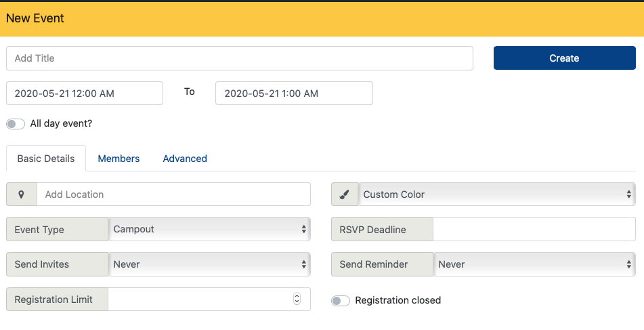This screenshot has height=330, width=644.
Task: Open the Send Invites dropdown
Action: point(209,264)
